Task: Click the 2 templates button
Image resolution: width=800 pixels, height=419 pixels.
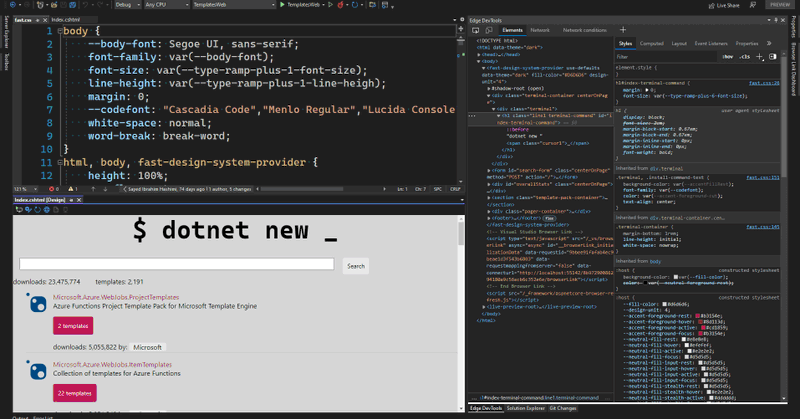Action: tap(73, 326)
